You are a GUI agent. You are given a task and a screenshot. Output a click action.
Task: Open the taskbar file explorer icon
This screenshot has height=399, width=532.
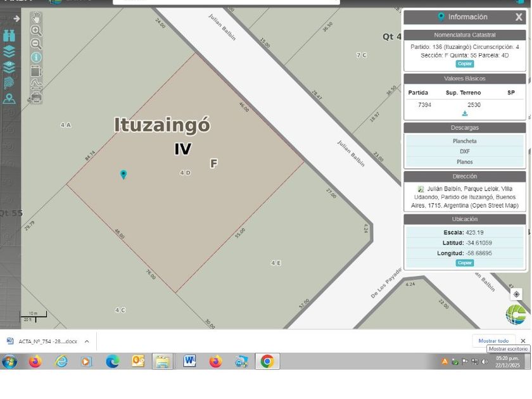pos(163,362)
